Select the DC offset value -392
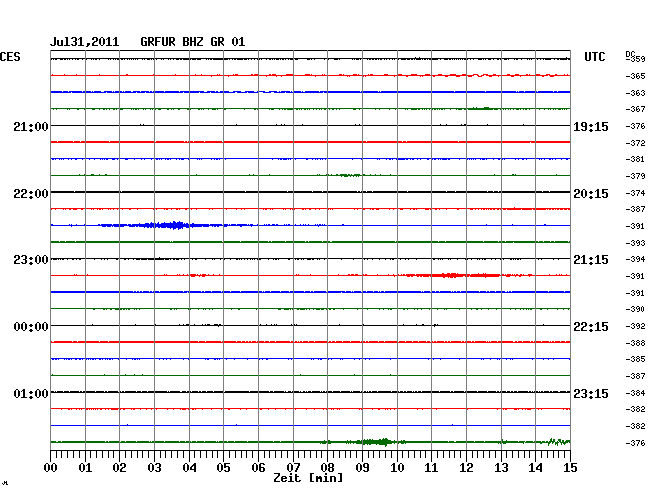Image resolution: width=650 pixels, height=494 pixels. pos(635,326)
